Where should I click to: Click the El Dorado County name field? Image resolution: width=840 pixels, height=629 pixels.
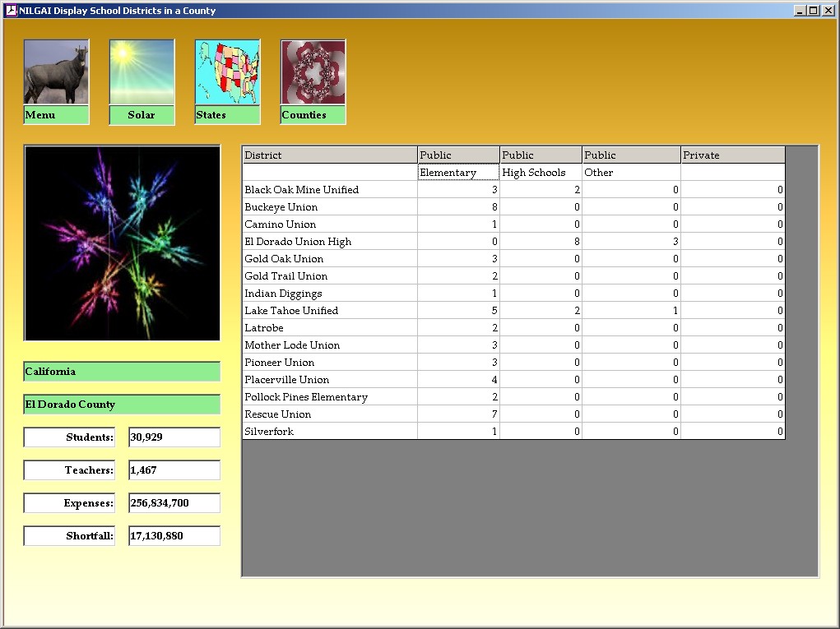(122, 405)
